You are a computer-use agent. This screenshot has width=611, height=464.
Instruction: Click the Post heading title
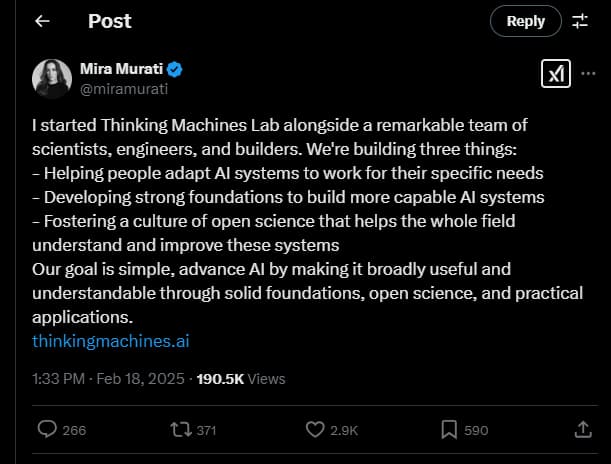tap(110, 21)
